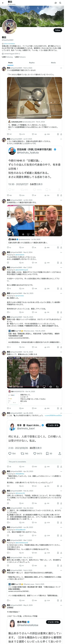Open the 1,254 Followers list

(20, 57)
